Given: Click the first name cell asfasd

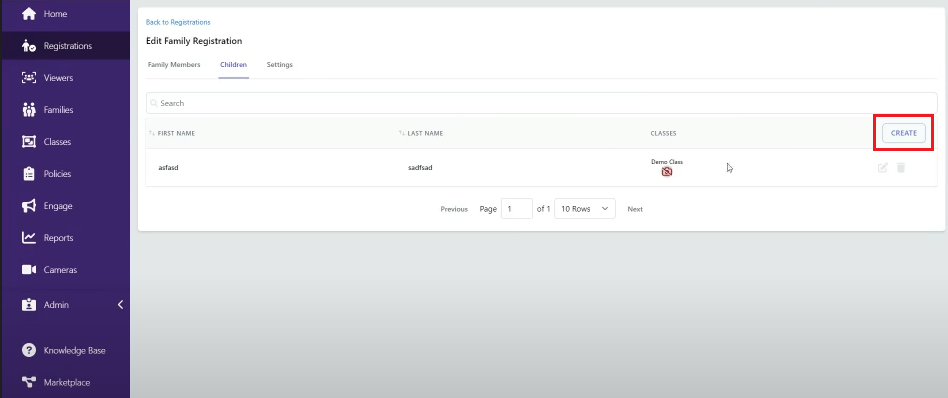Looking at the screenshot, I should pyautogui.click(x=168, y=168).
